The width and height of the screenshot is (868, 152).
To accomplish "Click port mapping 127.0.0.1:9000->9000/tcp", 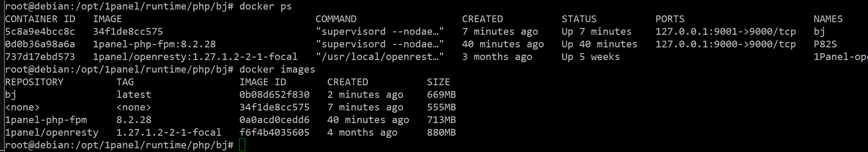I will [x=725, y=44].
